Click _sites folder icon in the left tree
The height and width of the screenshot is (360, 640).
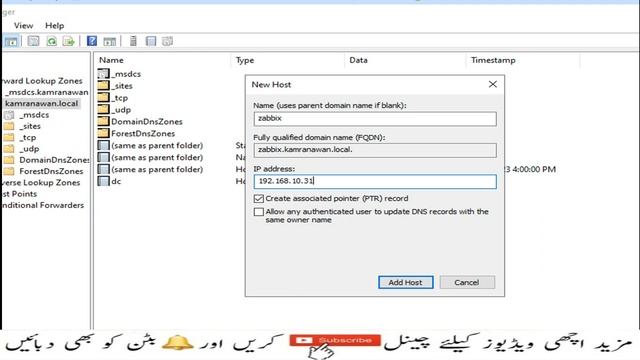click(x=9, y=126)
